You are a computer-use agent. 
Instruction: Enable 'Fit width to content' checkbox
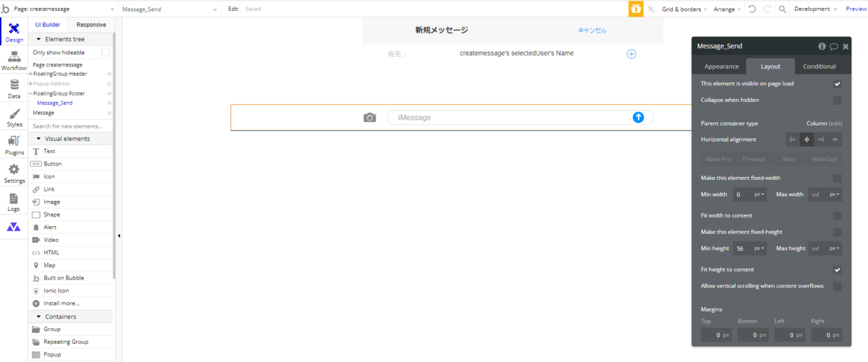tap(837, 215)
